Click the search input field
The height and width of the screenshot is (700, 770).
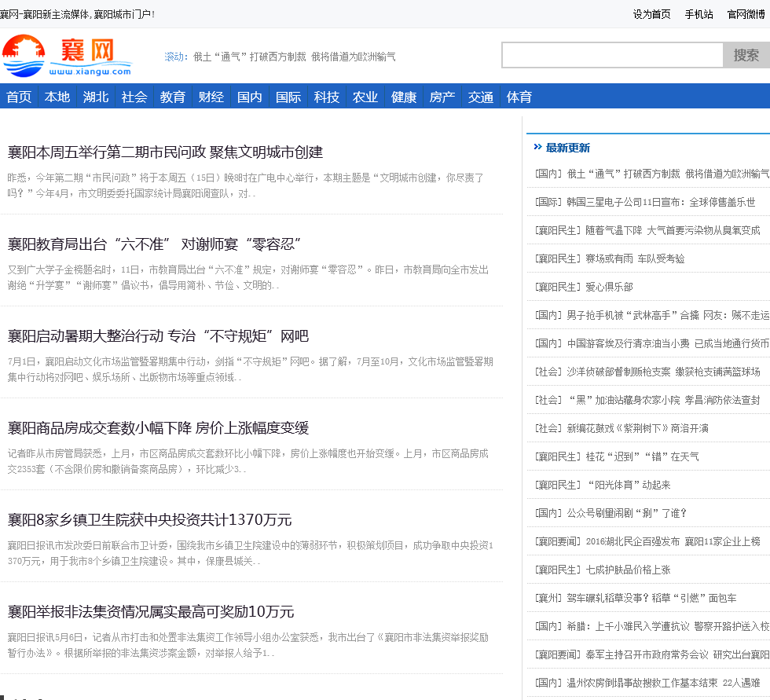coord(612,55)
